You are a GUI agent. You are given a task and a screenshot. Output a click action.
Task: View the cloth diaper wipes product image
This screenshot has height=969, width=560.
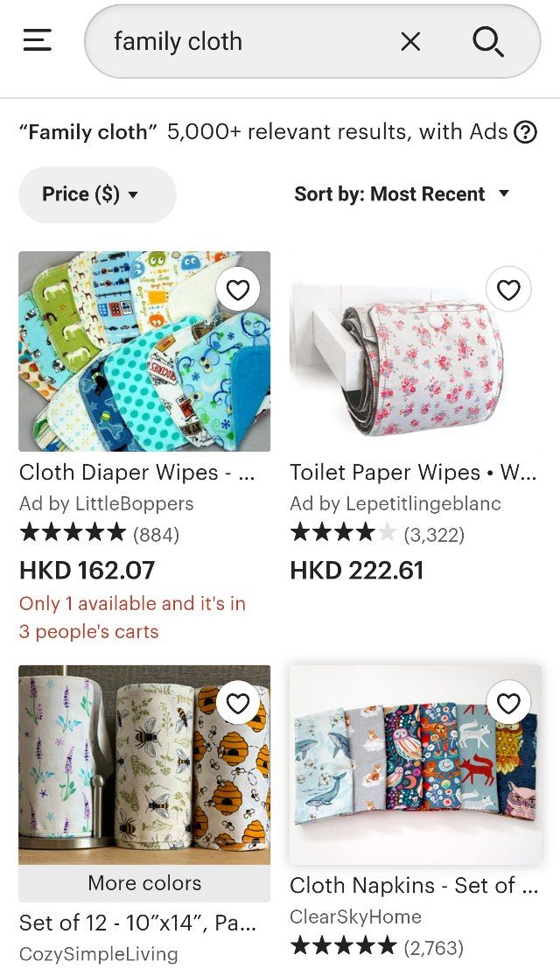(x=144, y=351)
